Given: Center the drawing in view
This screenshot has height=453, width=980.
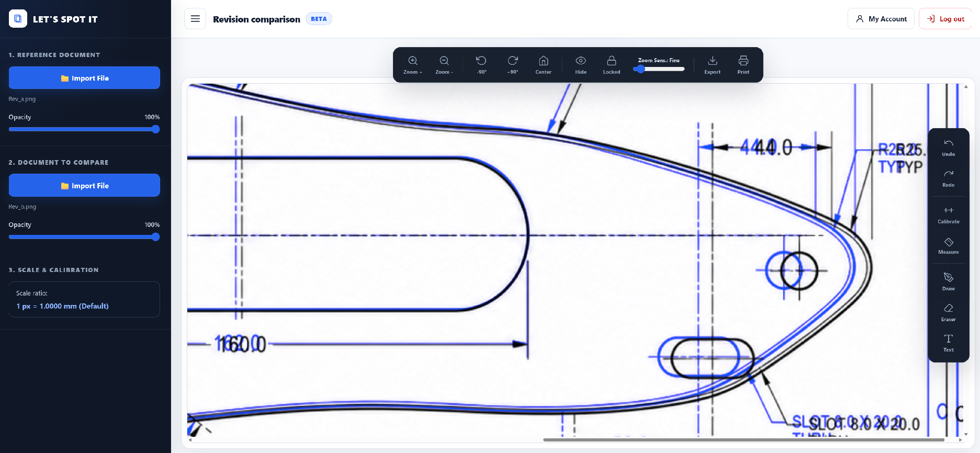Looking at the screenshot, I should (543, 65).
